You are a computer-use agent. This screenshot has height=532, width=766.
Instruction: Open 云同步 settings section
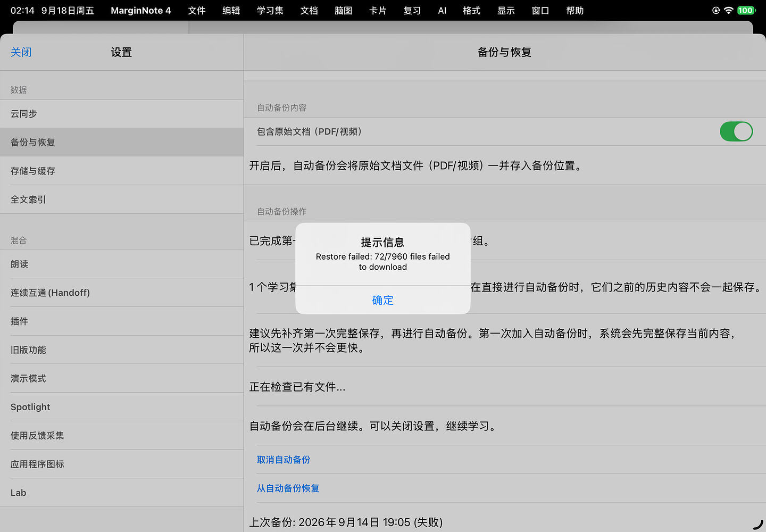point(122,114)
